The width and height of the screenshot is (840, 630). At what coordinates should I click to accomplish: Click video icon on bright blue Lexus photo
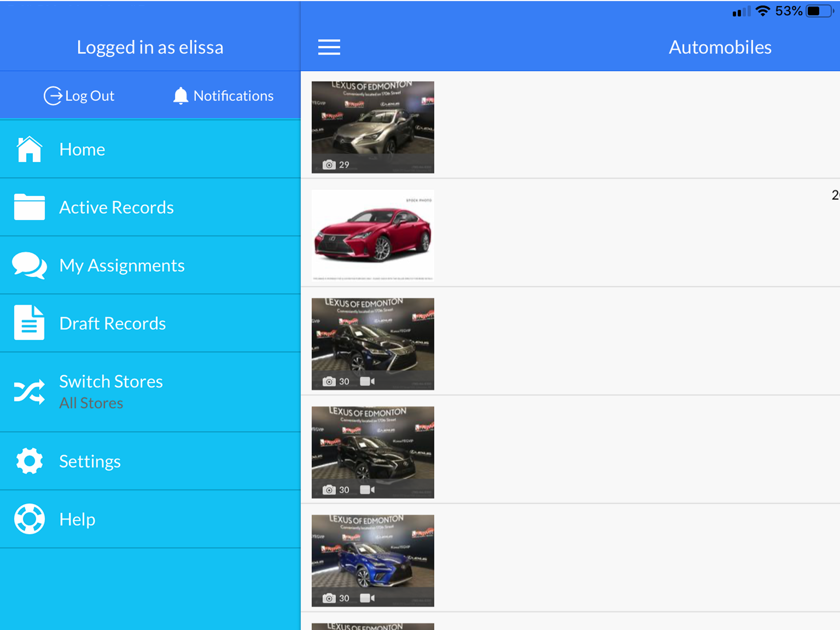[x=367, y=598]
